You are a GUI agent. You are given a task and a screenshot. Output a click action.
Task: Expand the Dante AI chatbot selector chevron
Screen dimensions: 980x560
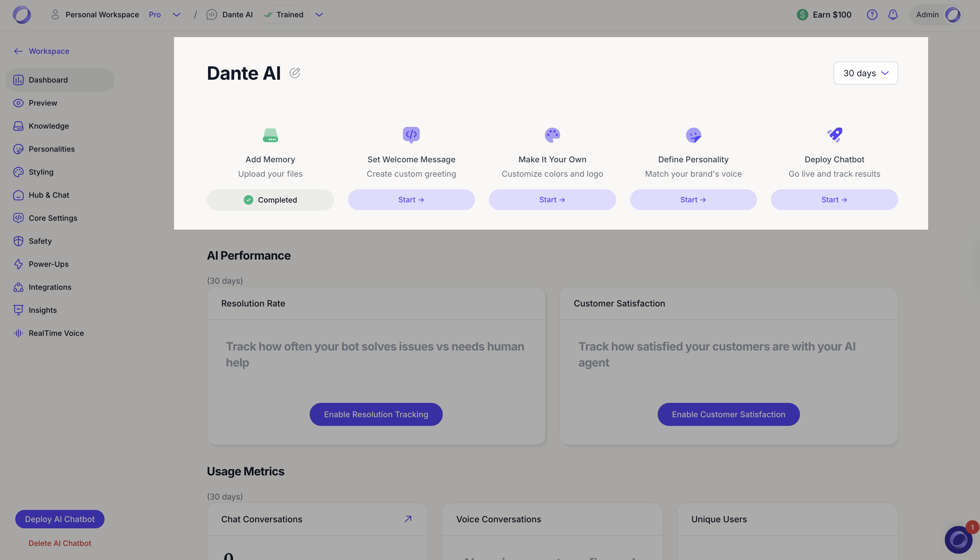pos(319,15)
